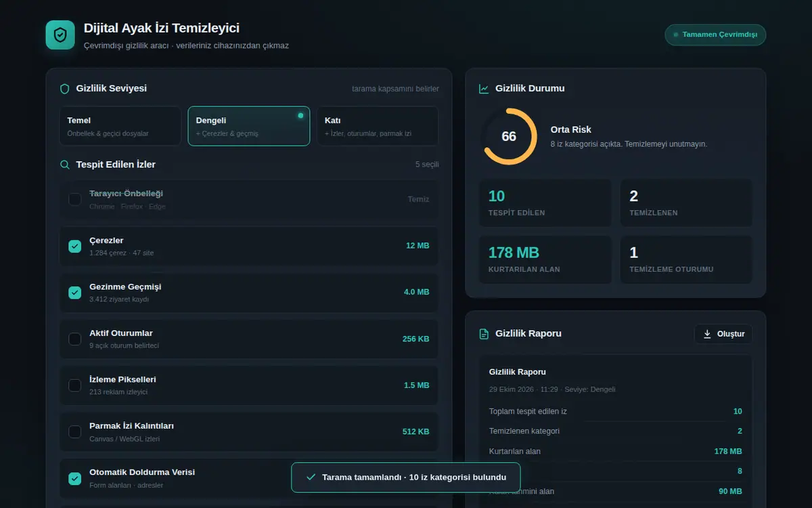The image size is (812, 508).
Task: Uncheck the Gezinme Geçmişi checkbox
Action: pyautogui.click(x=75, y=293)
